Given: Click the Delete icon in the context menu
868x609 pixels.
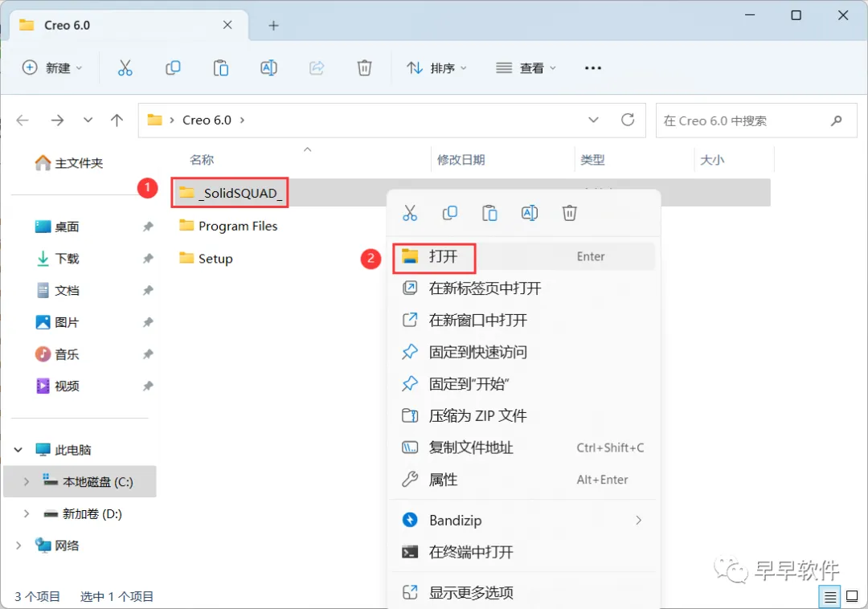Looking at the screenshot, I should coord(570,213).
